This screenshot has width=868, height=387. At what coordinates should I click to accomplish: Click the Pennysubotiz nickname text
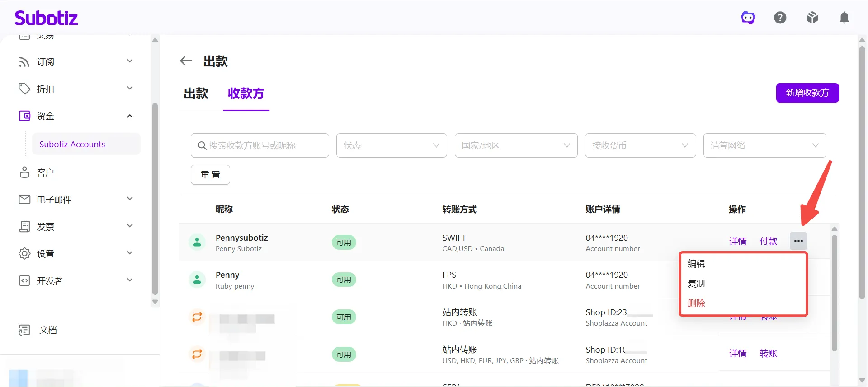point(242,238)
